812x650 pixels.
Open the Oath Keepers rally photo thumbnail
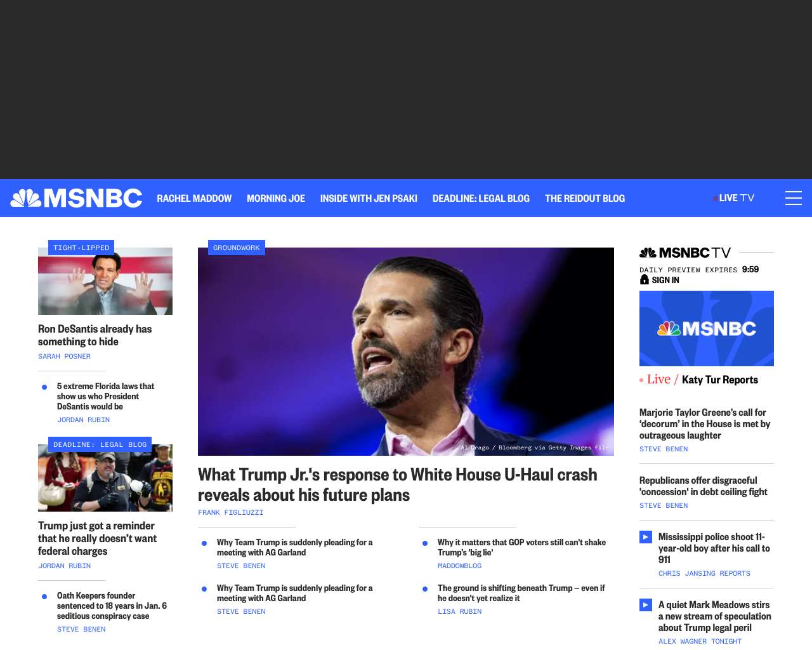click(105, 478)
